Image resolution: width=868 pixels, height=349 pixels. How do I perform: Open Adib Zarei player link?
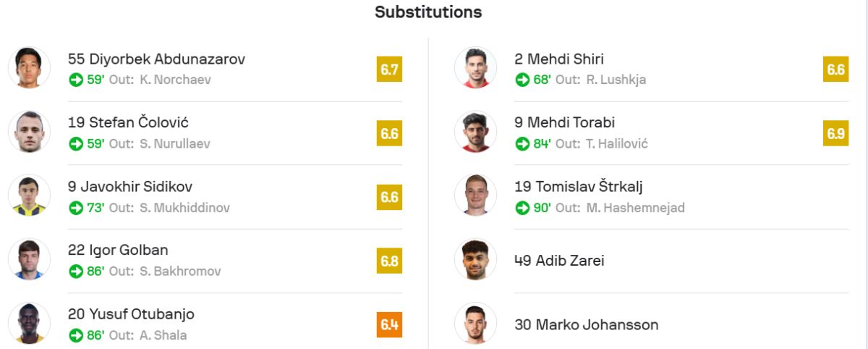(559, 261)
